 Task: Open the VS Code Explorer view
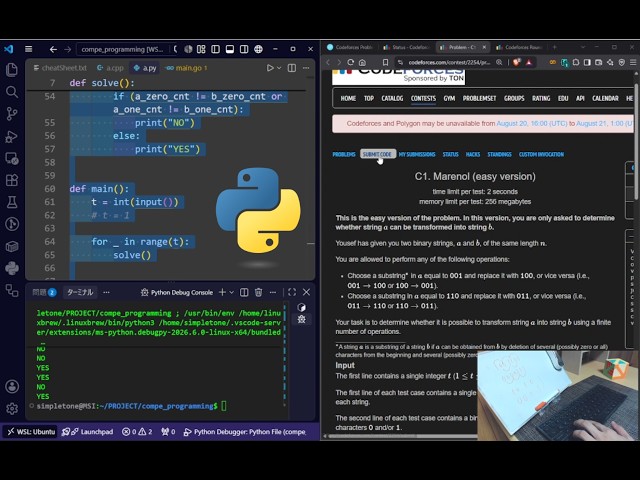coord(12,69)
